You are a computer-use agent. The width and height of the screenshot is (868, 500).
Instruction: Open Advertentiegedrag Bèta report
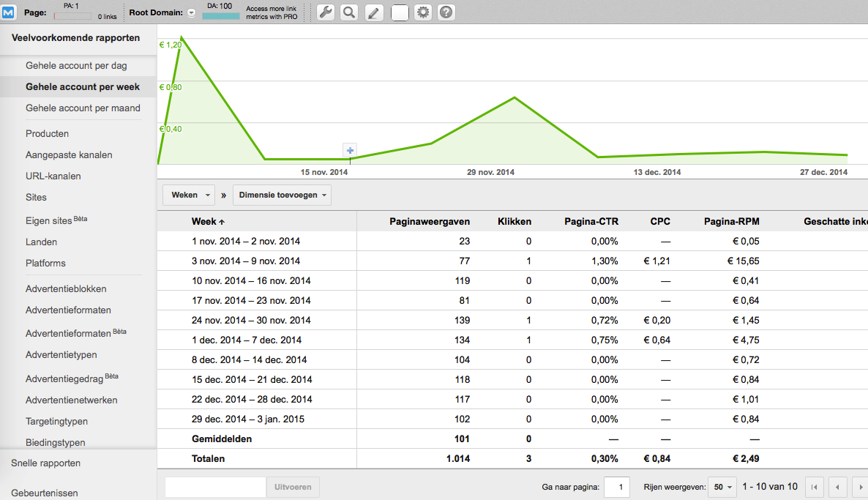point(72,378)
